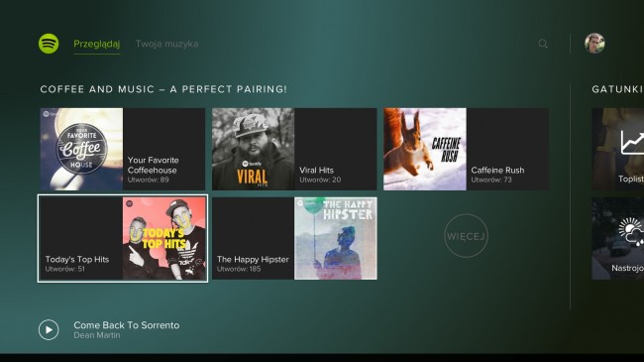Click the Utworów: 89 track count
Screen dimensions: 644x362
pyautogui.click(x=149, y=180)
